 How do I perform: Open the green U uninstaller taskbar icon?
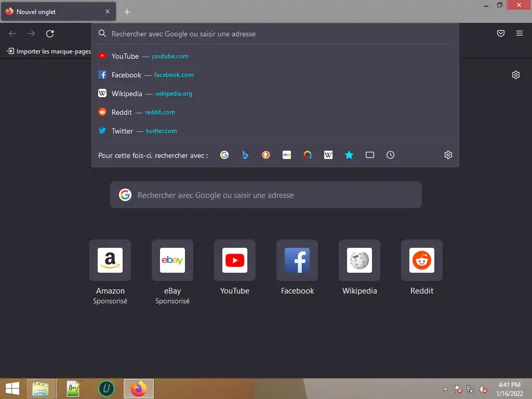point(106,389)
